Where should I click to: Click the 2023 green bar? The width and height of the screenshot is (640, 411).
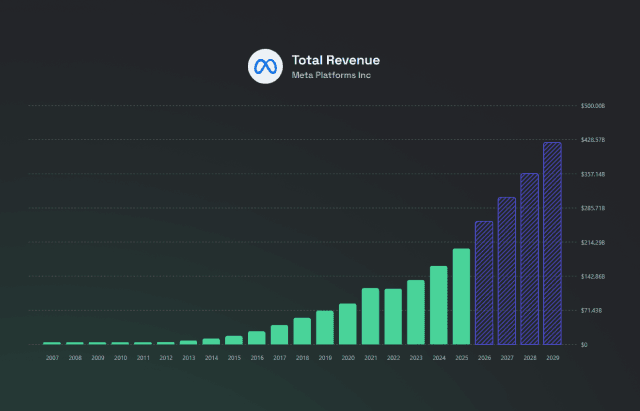click(x=416, y=312)
